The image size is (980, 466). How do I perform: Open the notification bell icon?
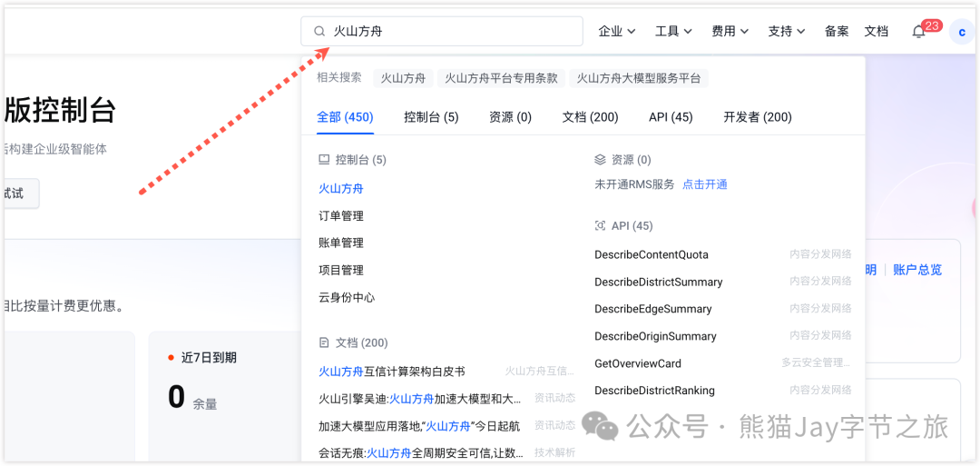click(x=918, y=32)
